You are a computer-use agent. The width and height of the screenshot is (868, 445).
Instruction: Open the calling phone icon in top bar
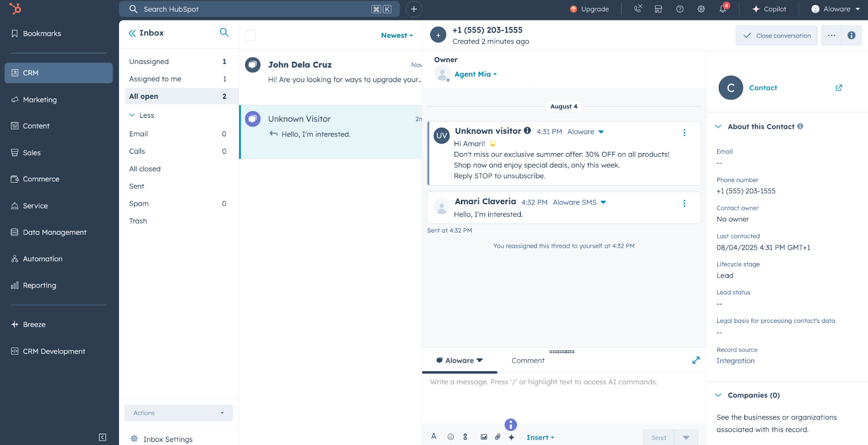638,9
